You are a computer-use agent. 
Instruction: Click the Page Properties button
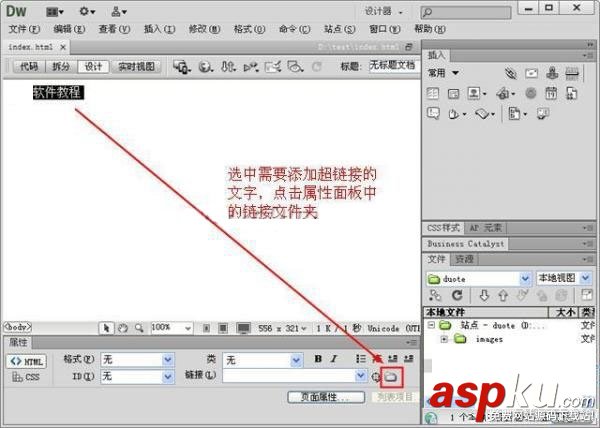[x=326, y=397]
